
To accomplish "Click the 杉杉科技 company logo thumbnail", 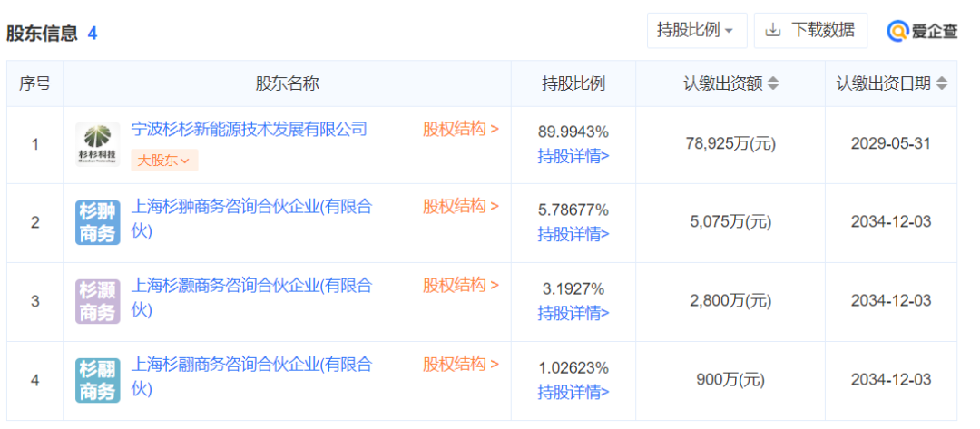I will (97, 144).
